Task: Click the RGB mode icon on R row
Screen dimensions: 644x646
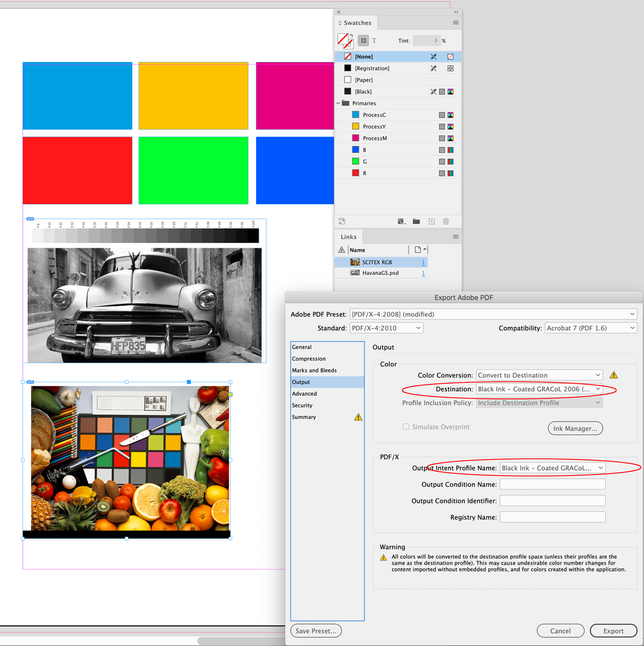Action: (450, 173)
